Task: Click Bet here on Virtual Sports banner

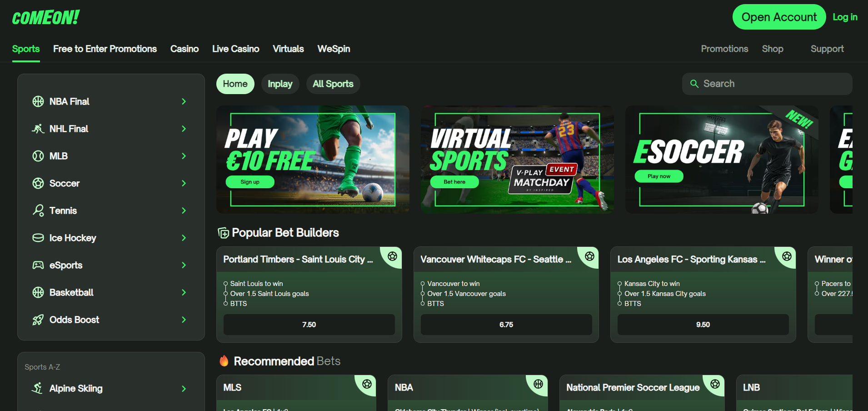Action: [454, 182]
